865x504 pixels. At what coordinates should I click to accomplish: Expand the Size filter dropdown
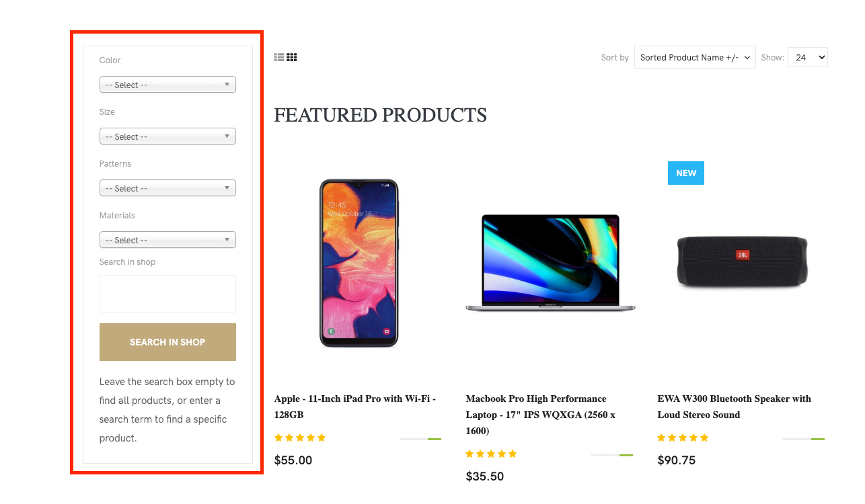(167, 136)
